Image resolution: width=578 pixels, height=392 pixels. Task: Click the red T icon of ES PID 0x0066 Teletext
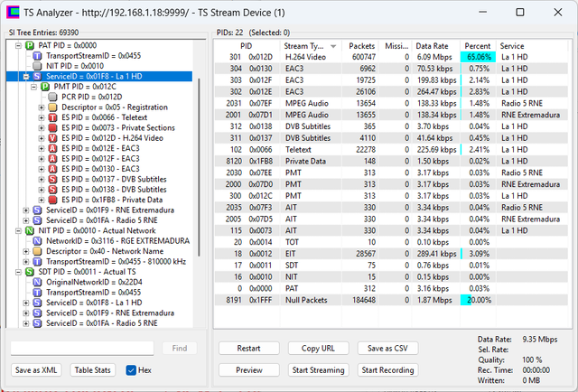point(52,117)
